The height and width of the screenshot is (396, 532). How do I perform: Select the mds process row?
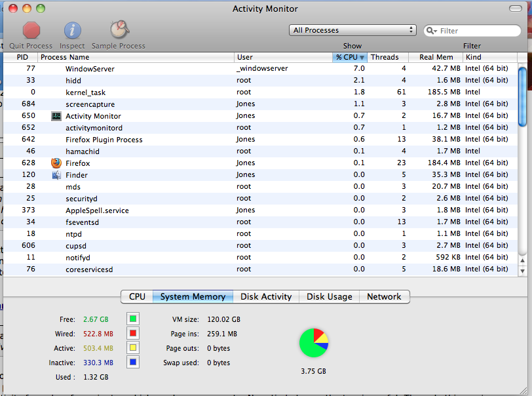point(260,186)
